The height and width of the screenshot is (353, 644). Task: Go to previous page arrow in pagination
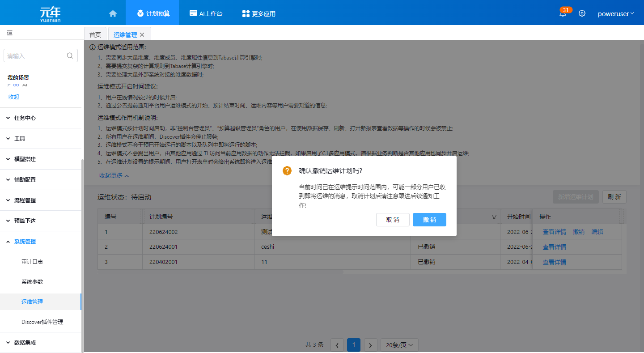(337, 345)
